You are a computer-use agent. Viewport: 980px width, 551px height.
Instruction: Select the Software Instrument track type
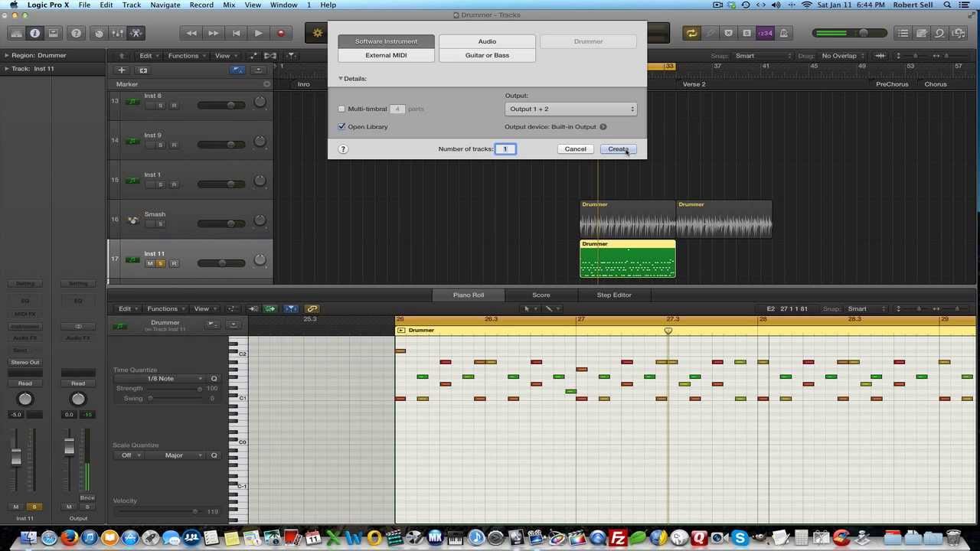[386, 41]
